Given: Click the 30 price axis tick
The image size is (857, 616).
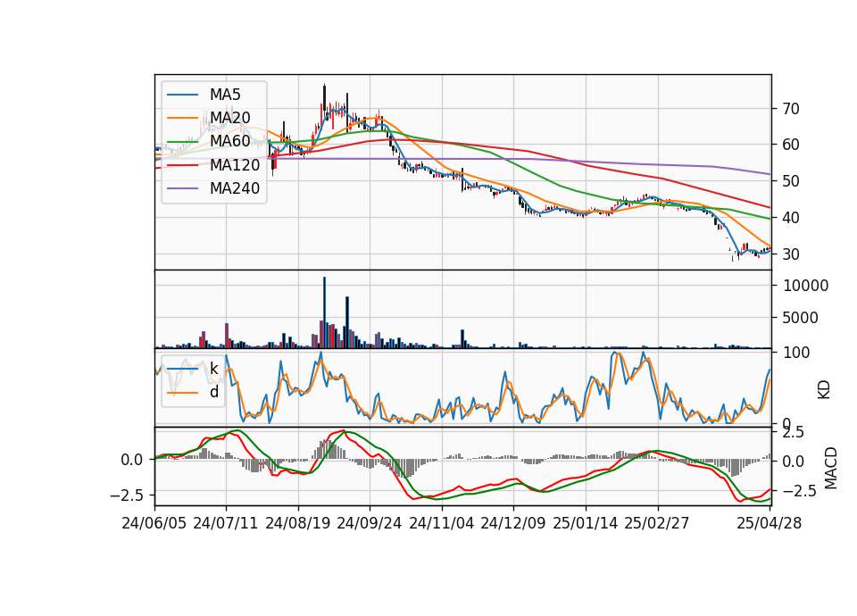Looking at the screenshot, I should [791, 254].
